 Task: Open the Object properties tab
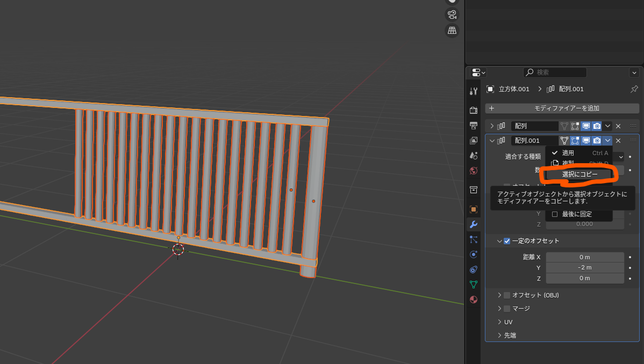tap(474, 209)
